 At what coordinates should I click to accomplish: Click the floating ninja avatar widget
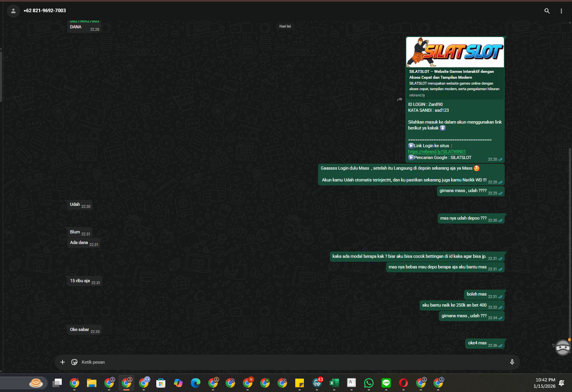coord(563,348)
